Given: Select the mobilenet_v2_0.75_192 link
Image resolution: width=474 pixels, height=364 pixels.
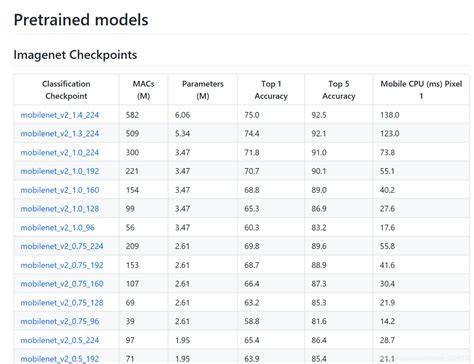Looking at the screenshot, I should coord(62,265).
